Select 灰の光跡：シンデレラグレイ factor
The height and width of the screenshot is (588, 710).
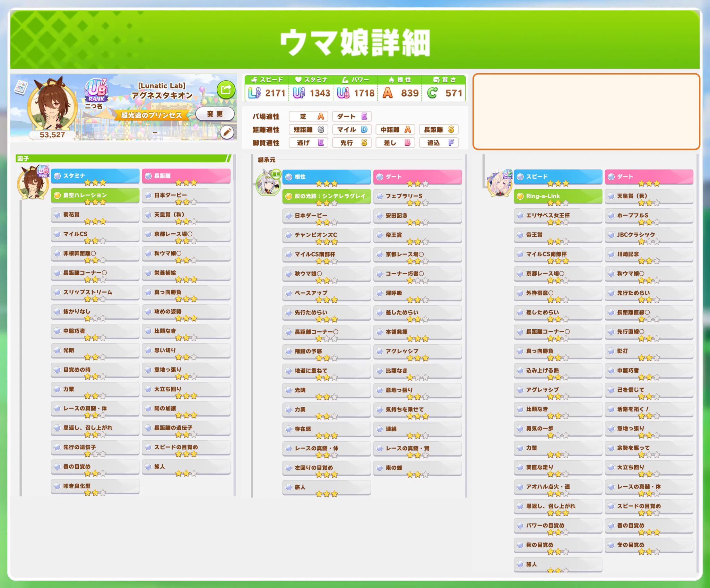pos(327,196)
